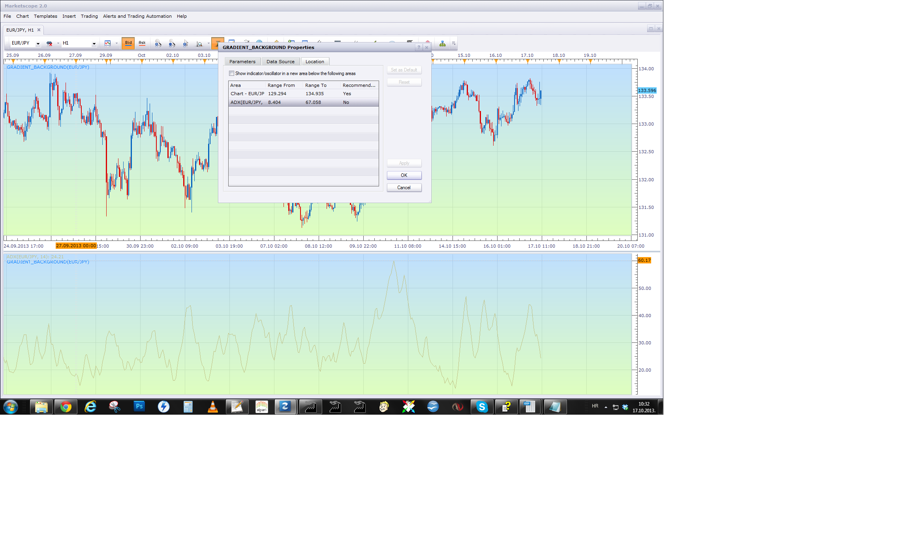Open Google Chrome from the taskbar
The image size is (924, 560).
point(66,406)
